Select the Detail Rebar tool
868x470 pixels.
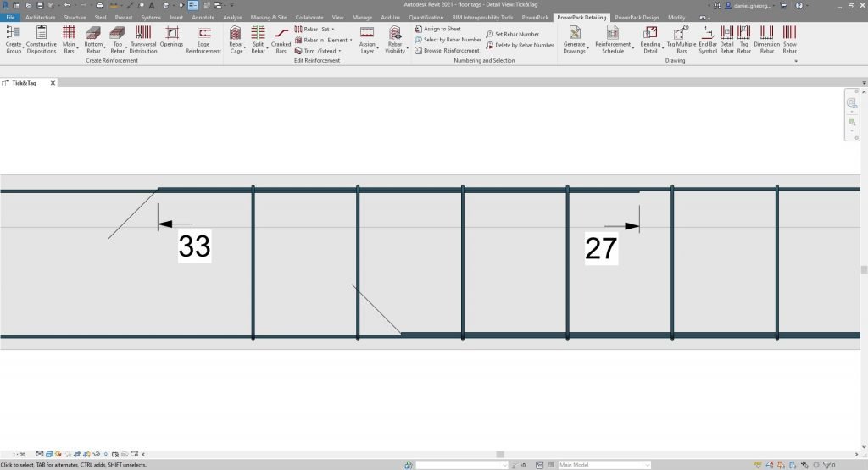click(x=726, y=39)
